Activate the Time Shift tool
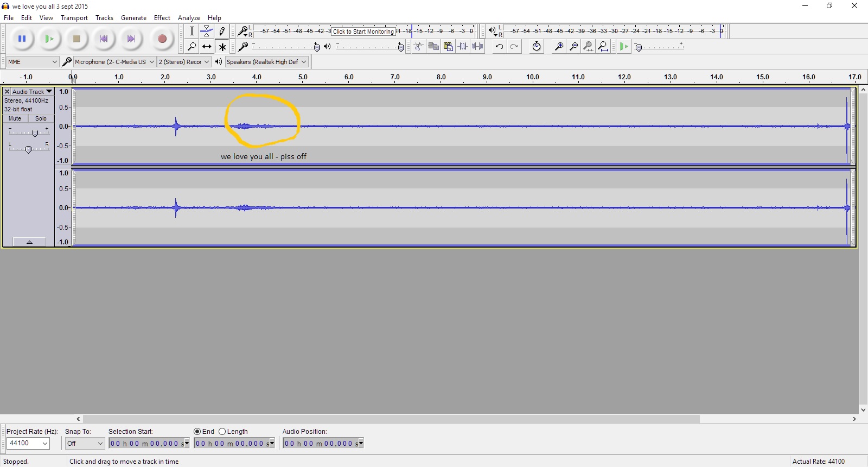This screenshot has height=467, width=868. tap(207, 47)
